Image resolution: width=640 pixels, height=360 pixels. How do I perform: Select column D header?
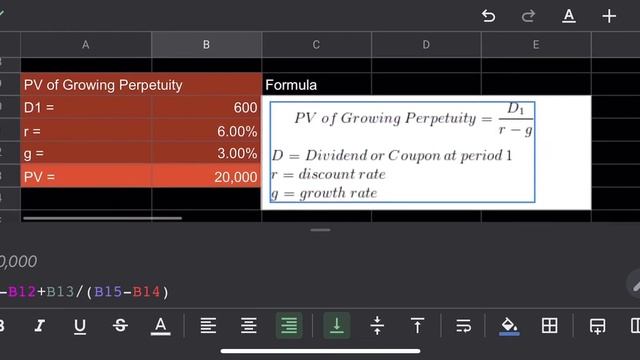click(426, 44)
